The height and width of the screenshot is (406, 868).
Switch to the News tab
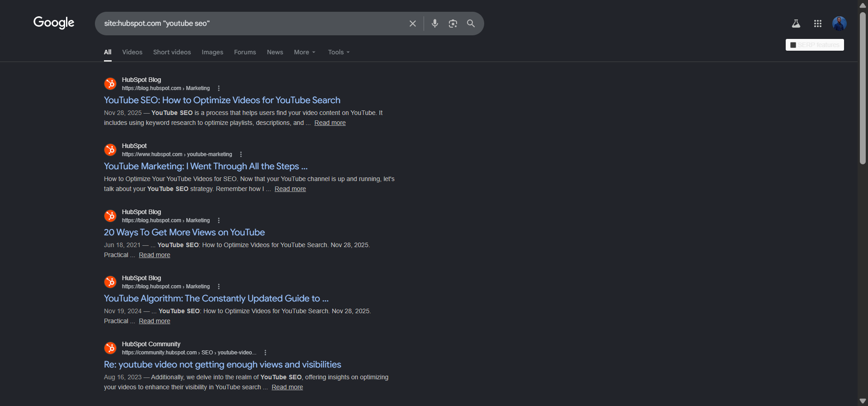pyautogui.click(x=275, y=52)
